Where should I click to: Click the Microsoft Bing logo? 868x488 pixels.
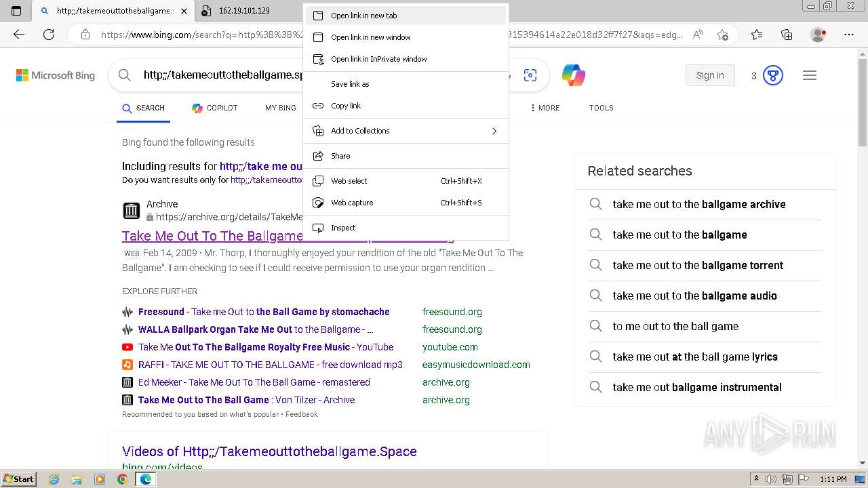(56, 75)
